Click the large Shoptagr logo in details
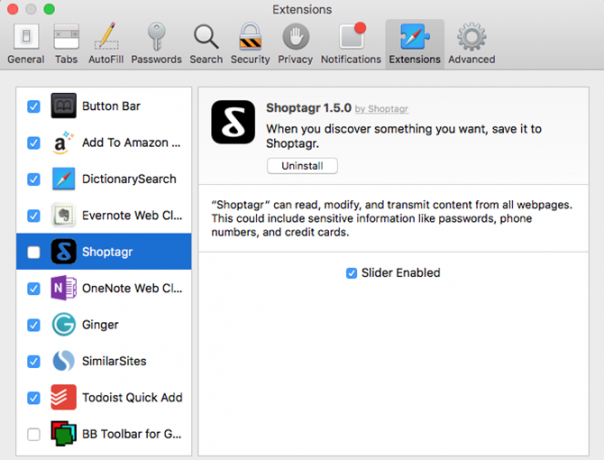 point(233,122)
